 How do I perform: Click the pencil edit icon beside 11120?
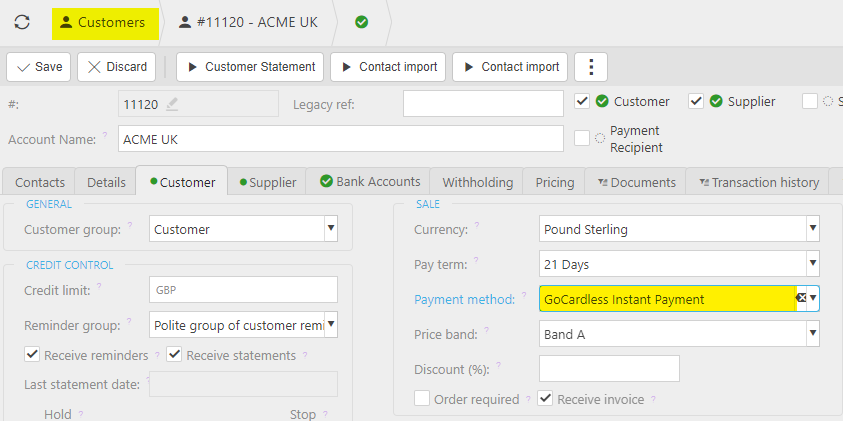[x=172, y=103]
